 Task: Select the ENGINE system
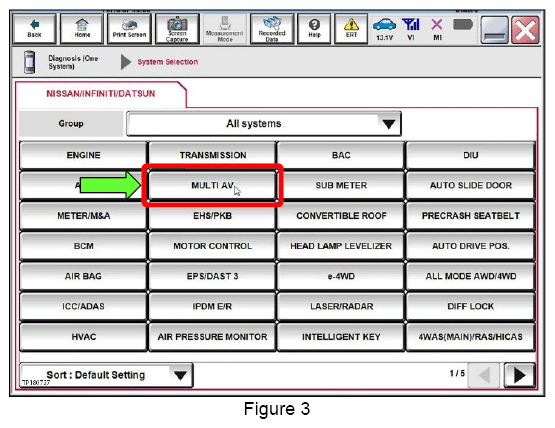pyautogui.click(x=84, y=155)
